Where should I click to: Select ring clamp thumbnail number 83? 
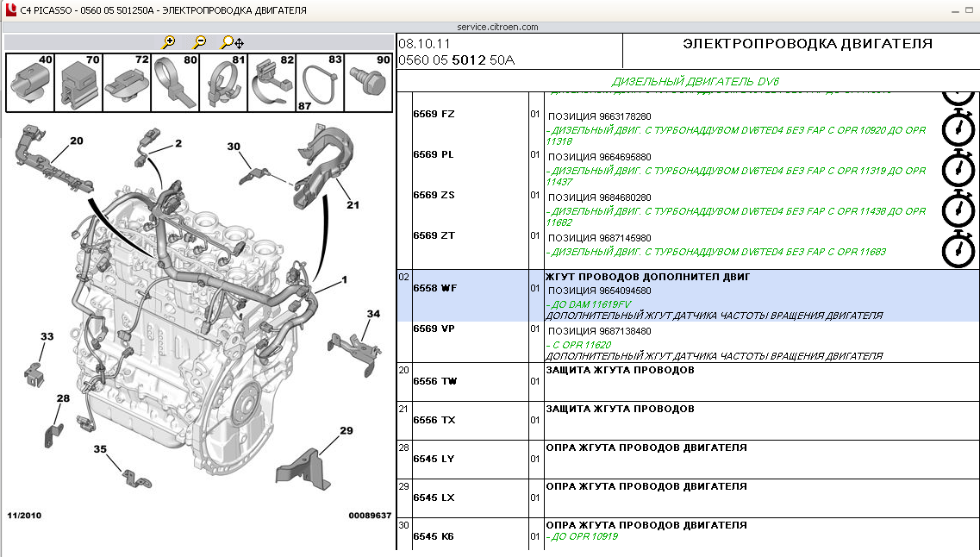(321, 84)
